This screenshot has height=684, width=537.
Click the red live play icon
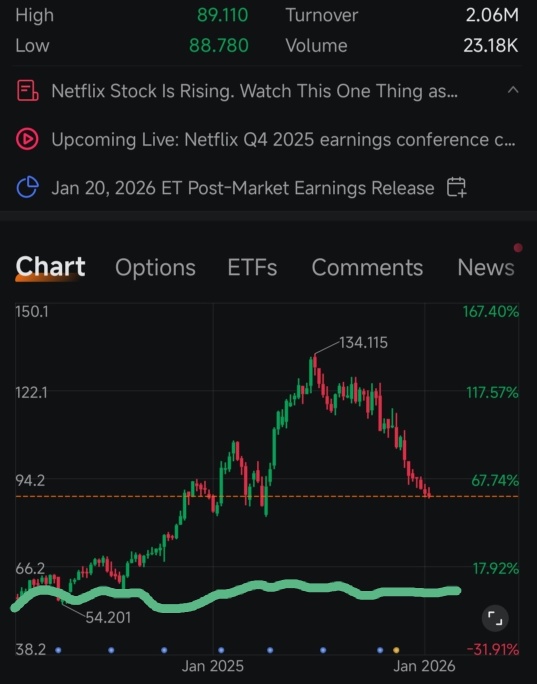27,139
